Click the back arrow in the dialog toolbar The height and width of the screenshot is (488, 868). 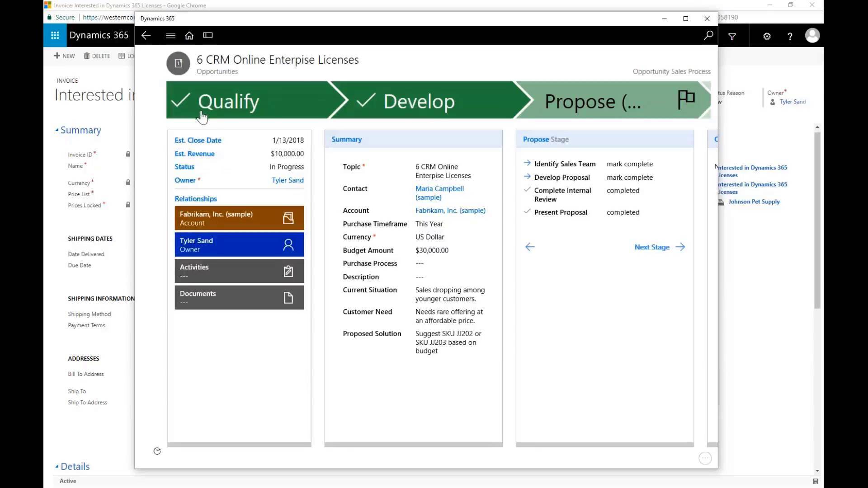click(146, 35)
